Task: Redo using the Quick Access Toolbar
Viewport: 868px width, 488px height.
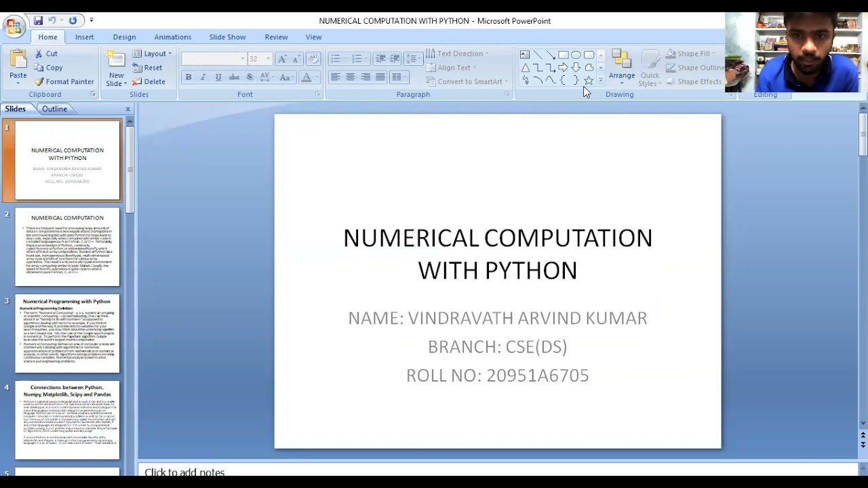Action: [73, 21]
